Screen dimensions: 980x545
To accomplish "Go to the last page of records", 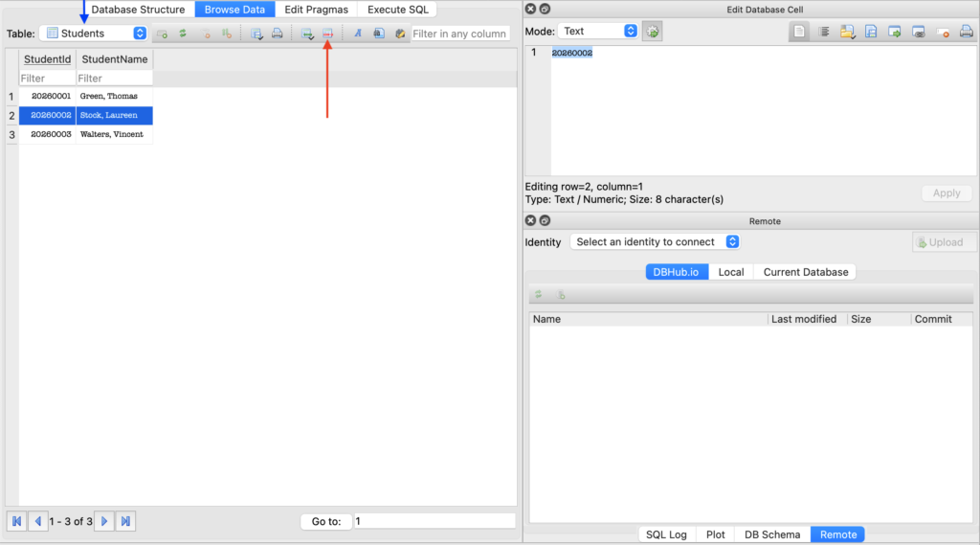I will pyautogui.click(x=125, y=521).
